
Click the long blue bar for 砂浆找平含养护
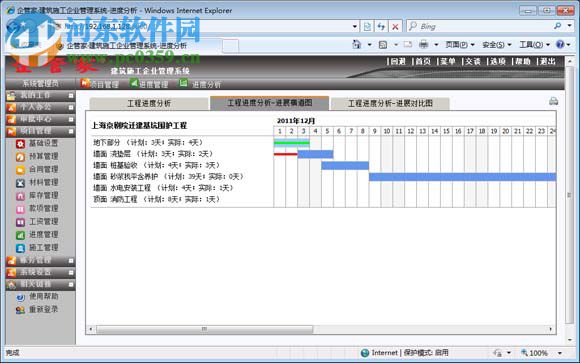[x=462, y=177]
